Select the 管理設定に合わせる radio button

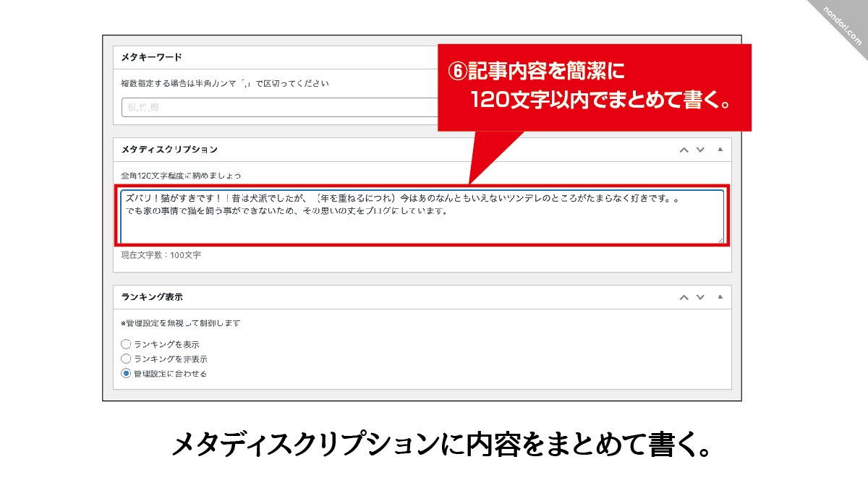(126, 374)
